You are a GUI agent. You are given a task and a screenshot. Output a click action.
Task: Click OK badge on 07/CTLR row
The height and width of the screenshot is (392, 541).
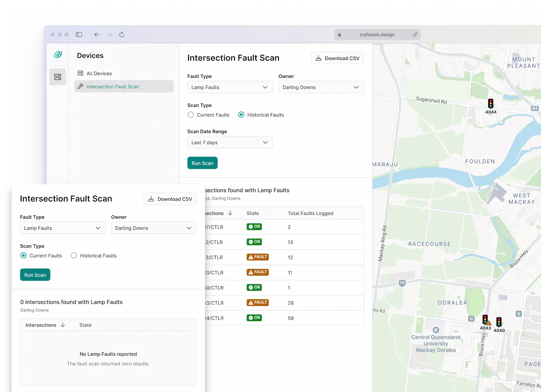pyautogui.click(x=254, y=226)
